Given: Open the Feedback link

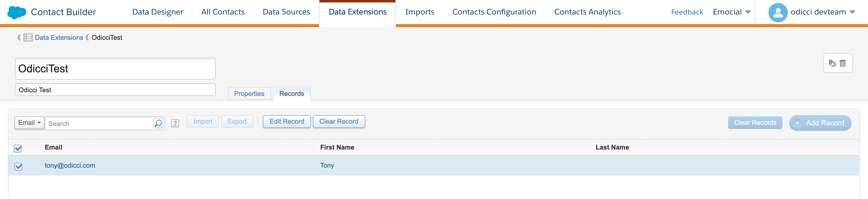Looking at the screenshot, I should click(x=687, y=12).
